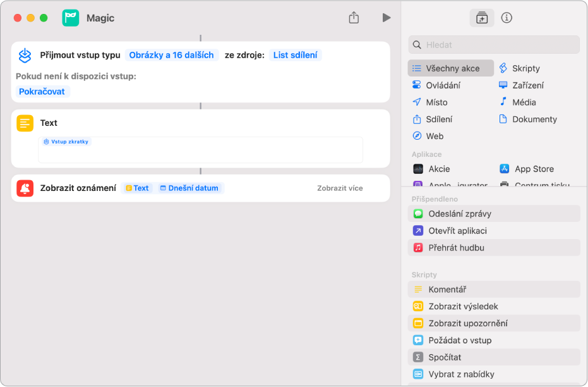The image size is (588, 387).
Task: Share the shortcut with the share icon
Action: (x=354, y=17)
